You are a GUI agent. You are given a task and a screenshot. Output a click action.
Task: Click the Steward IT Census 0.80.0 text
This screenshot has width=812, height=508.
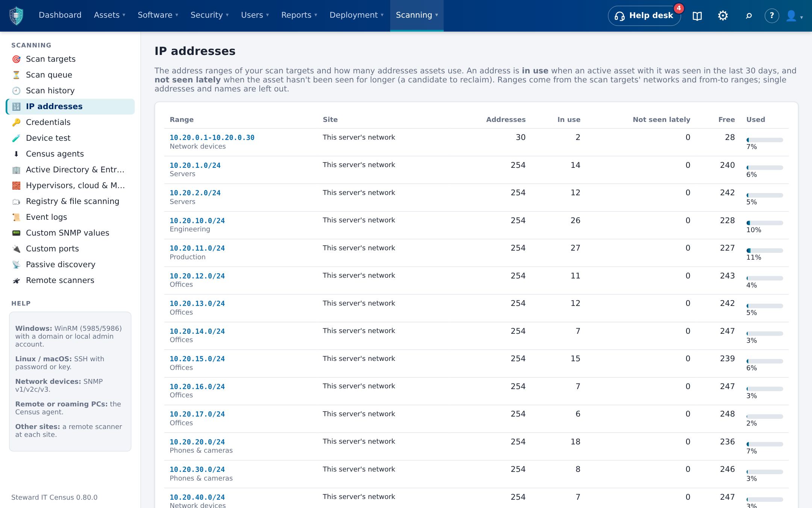[x=54, y=497]
